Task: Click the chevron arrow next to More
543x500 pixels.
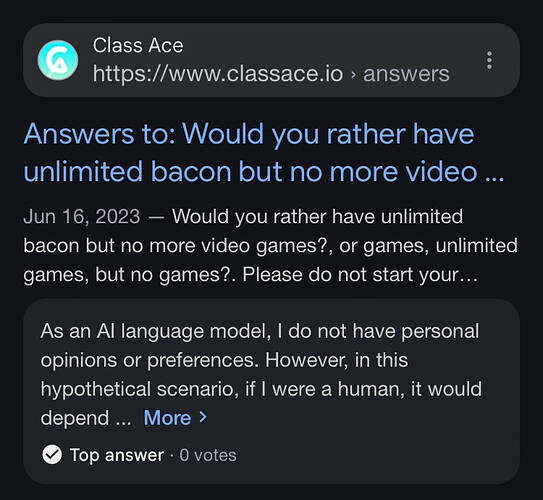Action: 203,417
